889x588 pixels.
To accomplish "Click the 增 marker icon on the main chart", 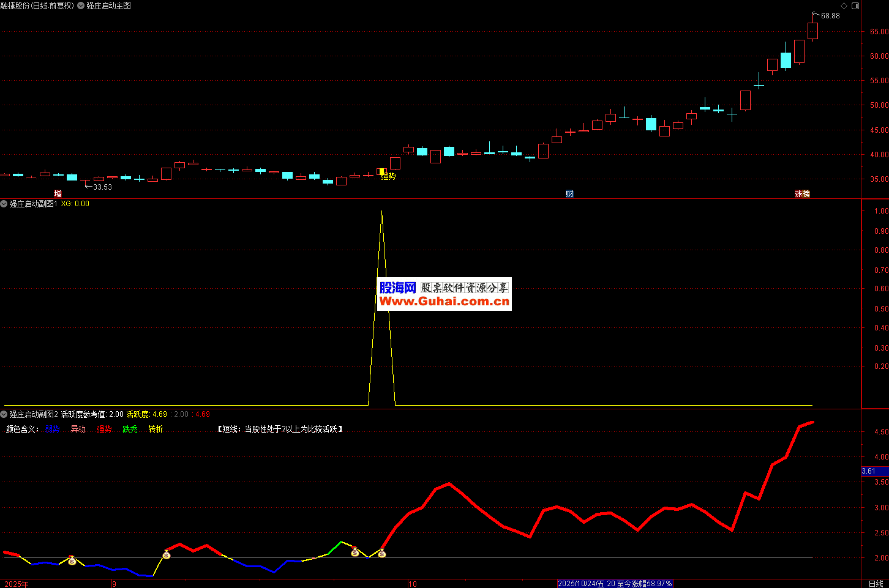I will click(x=58, y=194).
